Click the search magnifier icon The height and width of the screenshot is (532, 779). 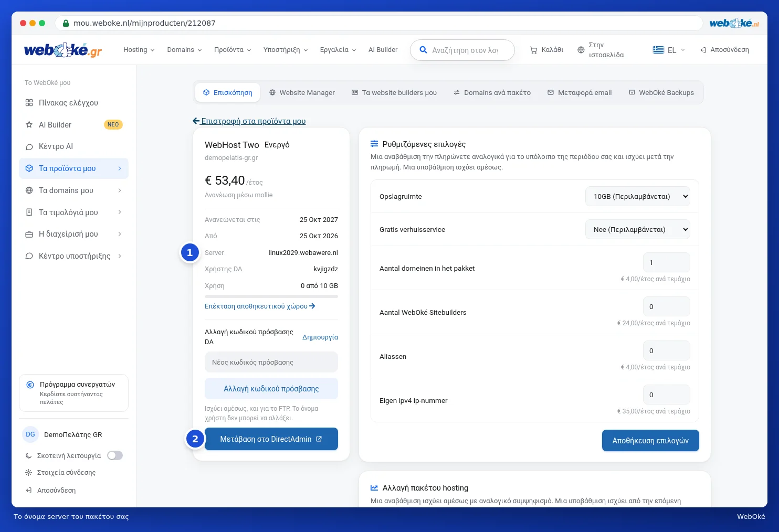coord(423,50)
